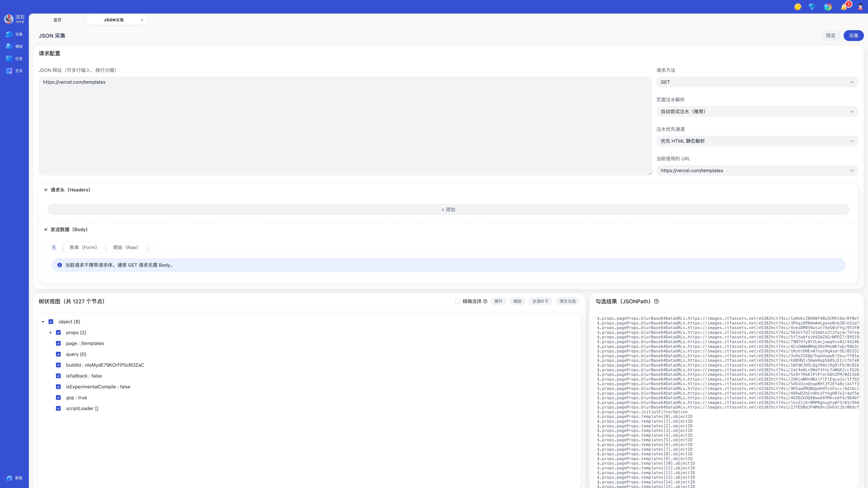Open the 采集 sidebar icon
Screen dimensions: 868x488
click(x=9, y=34)
